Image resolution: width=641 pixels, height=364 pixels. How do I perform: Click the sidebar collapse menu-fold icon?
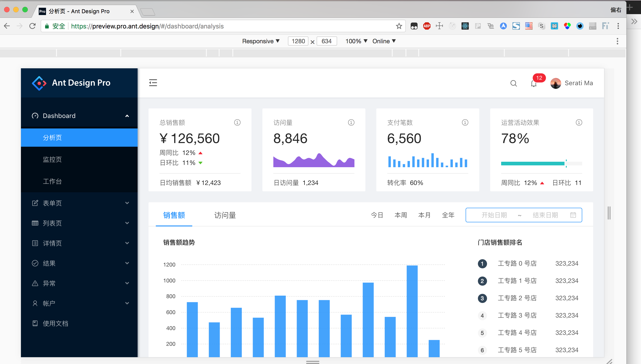coord(153,83)
